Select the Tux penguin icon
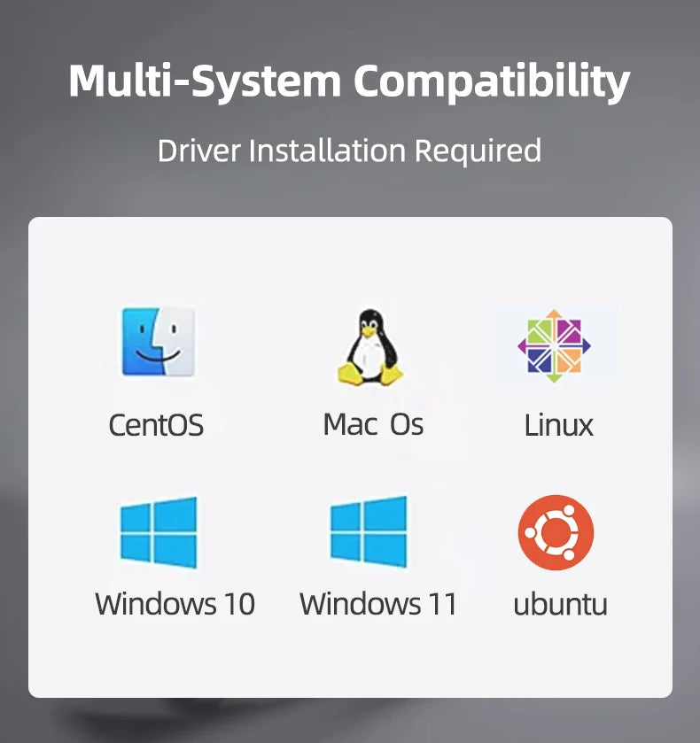The image size is (700, 743). click(370, 347)
